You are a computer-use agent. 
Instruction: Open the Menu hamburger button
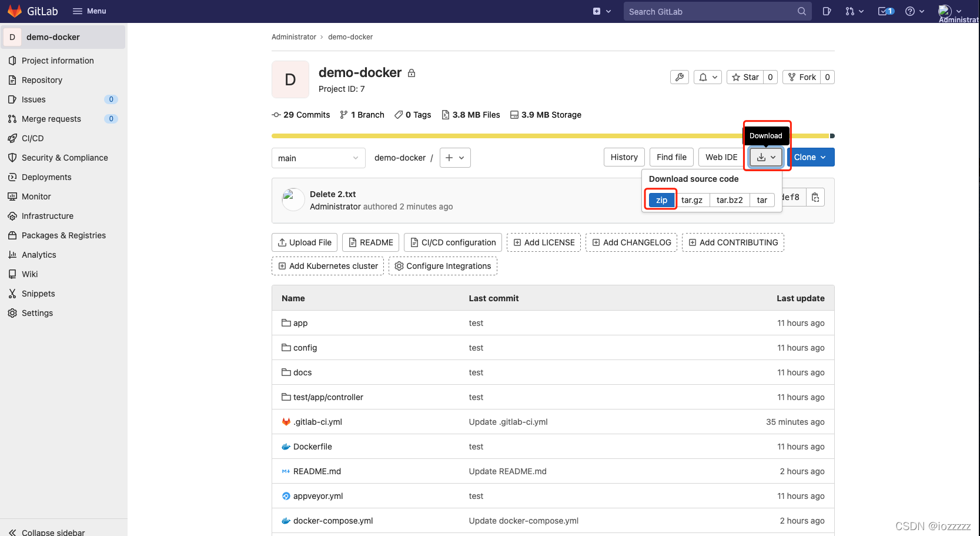(x=89, y=11)
